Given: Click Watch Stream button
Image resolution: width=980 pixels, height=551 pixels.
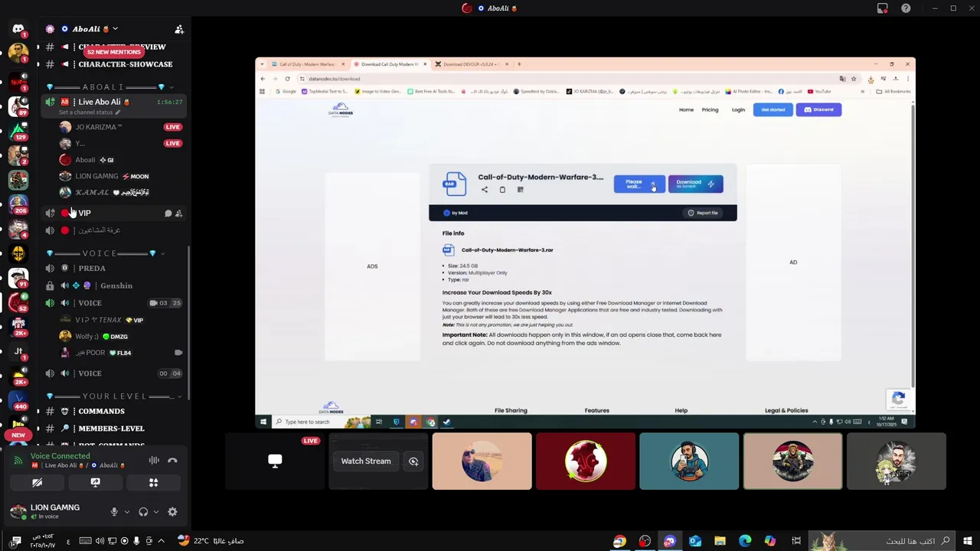Looking at the screenshot, I should click(366, 461).
